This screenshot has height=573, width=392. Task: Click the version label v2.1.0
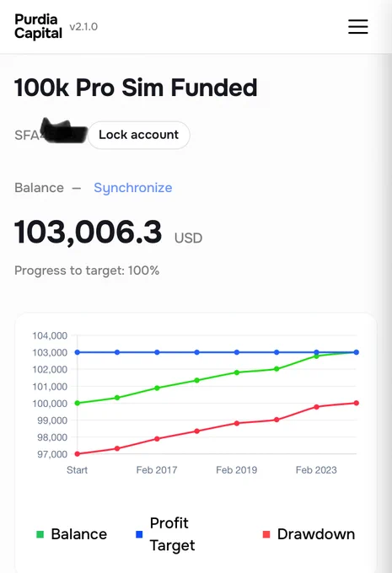[83, 27]
